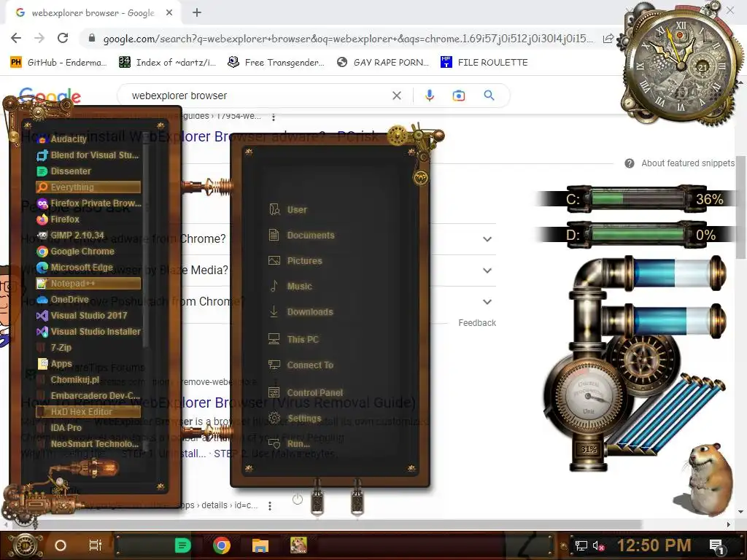Click the steampunk Start button on taskbar

click(25, 545)
